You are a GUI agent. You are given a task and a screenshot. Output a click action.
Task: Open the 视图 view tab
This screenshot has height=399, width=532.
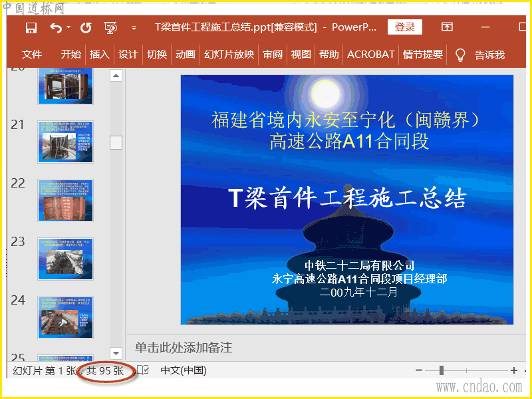point(301,55)
